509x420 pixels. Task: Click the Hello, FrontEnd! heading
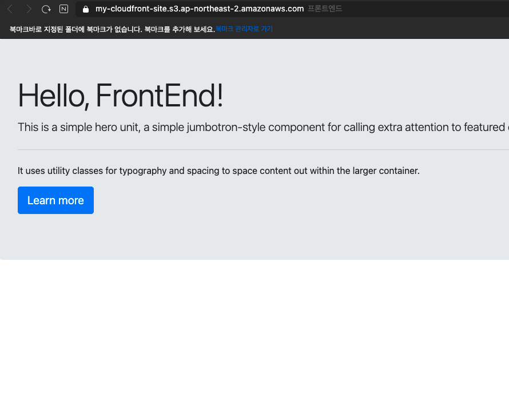coord(121,96)
